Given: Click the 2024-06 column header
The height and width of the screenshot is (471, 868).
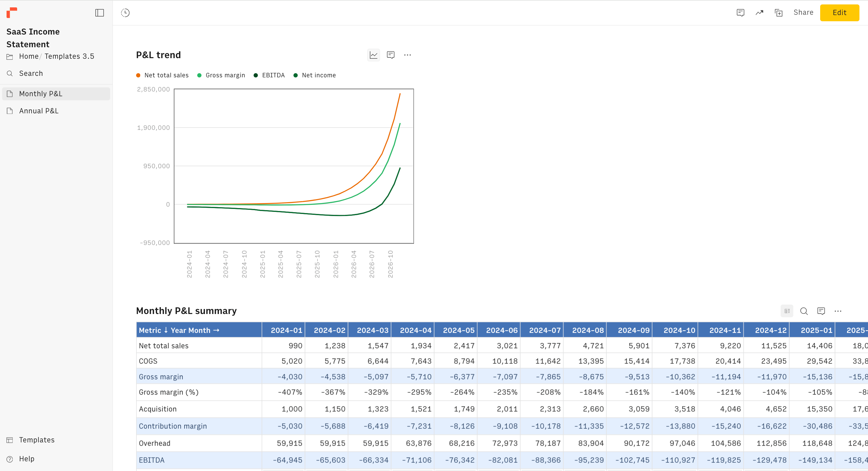Looking at the screenshot, I should [499, 330].
